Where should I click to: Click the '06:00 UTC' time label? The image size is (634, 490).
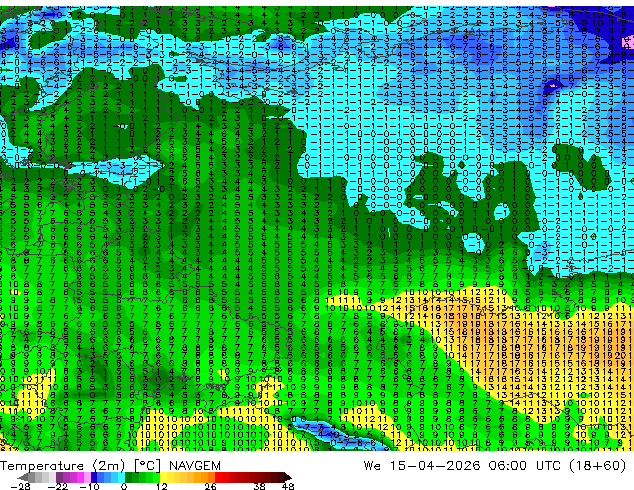[525, 466]
